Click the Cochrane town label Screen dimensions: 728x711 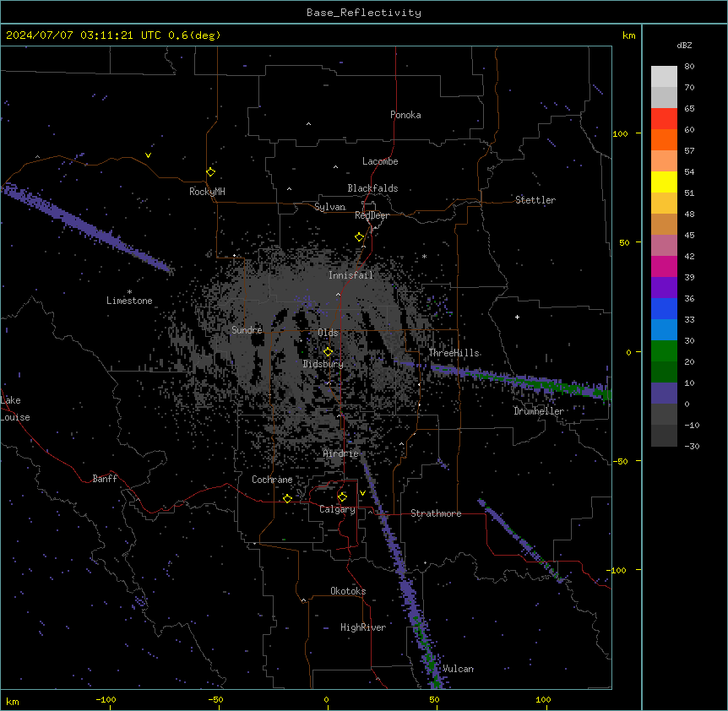pyautogui.click(x=272, y=480)
